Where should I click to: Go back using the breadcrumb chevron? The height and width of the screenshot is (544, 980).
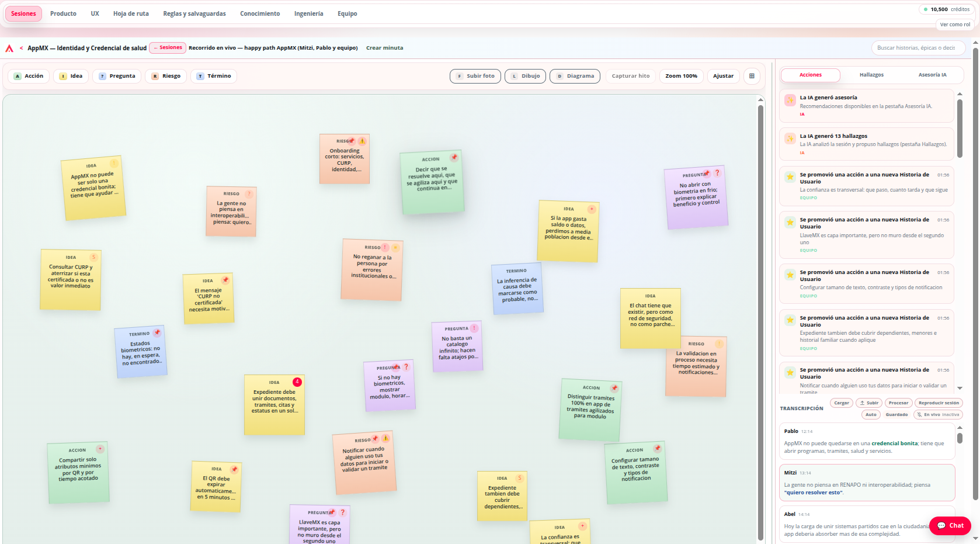(x=22, y=48)
